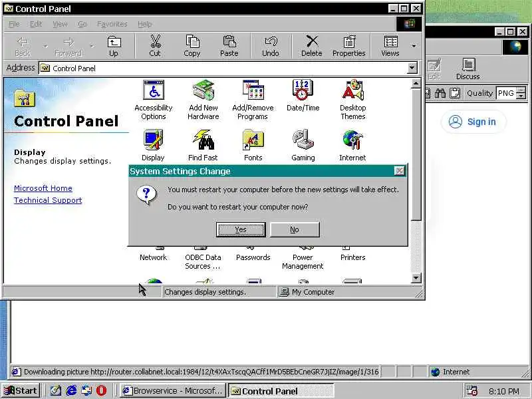Click Discuss in the browser window
This screenshot has height=399, width=532.
468,69
